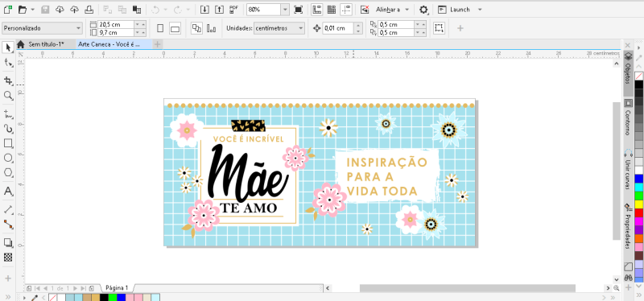This screenshot has width=644, height=301.
Task: Click the Launch application button
Action: (454, 9)
